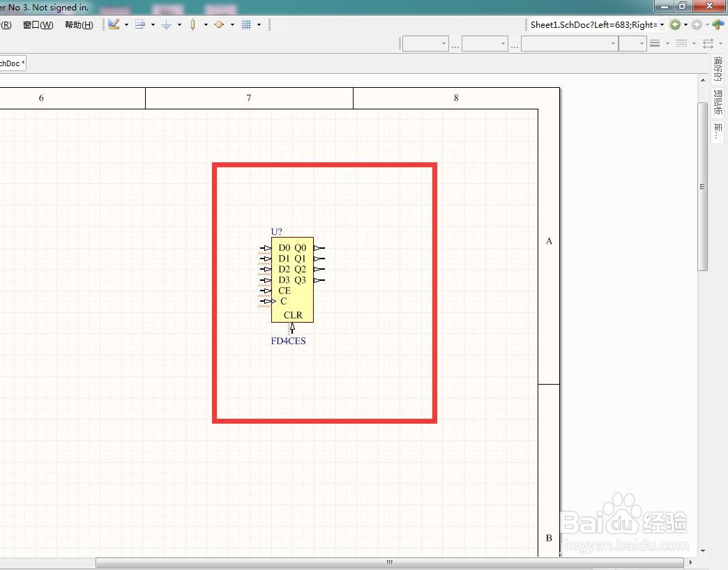Click the horizontal scrollbar right arrow

(x=690, y=562)
